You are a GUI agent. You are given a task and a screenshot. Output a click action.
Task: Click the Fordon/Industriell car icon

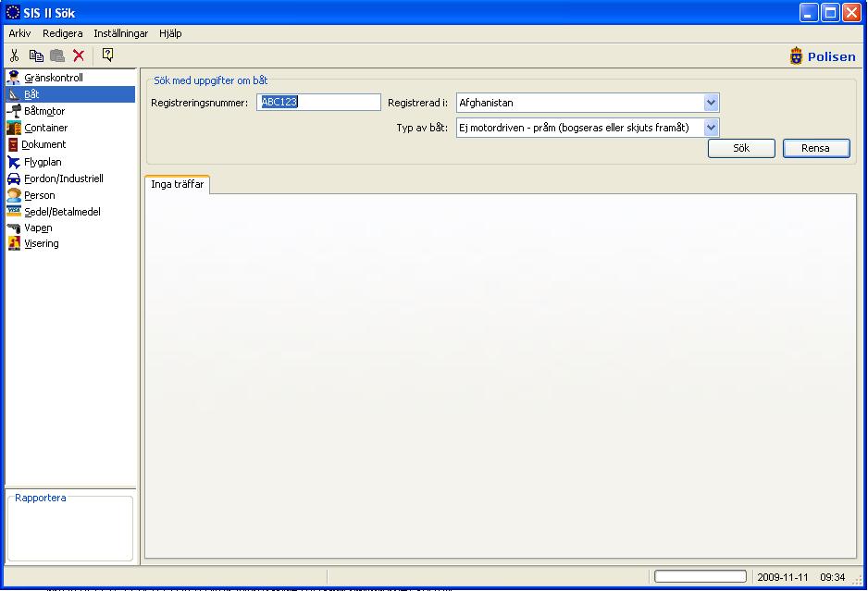point(14,179)
